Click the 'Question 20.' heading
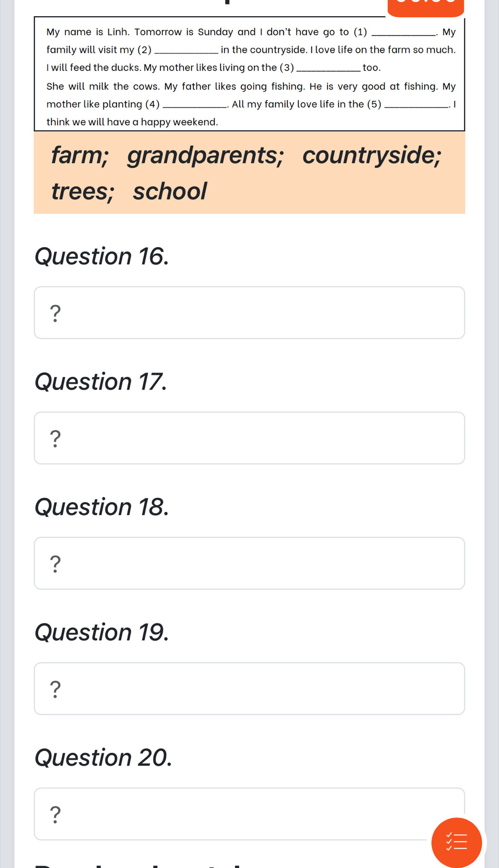 pos(103,758)
